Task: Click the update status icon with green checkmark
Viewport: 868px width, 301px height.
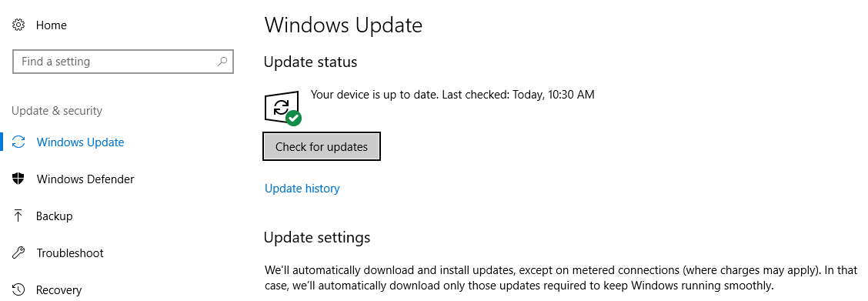Action: (283, 109)
